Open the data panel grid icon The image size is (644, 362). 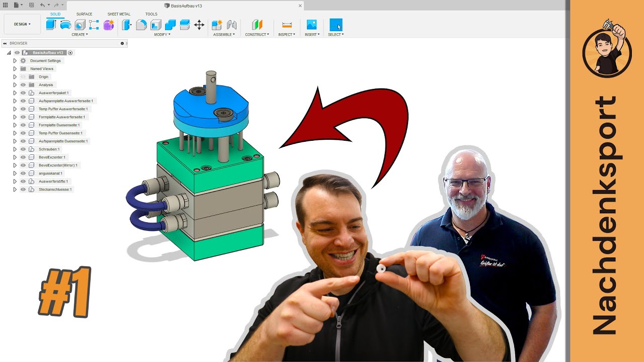[x=6, y=5]
